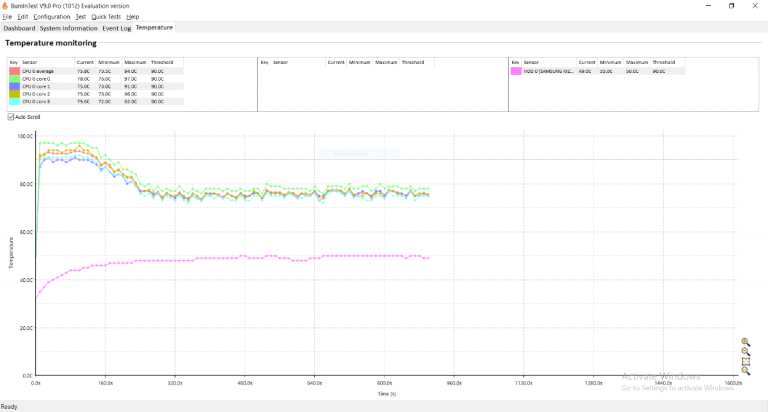Click the bottom magnifier reset zoom icon
The height and width of the screenshot is (412, 768).
(745, 371)
